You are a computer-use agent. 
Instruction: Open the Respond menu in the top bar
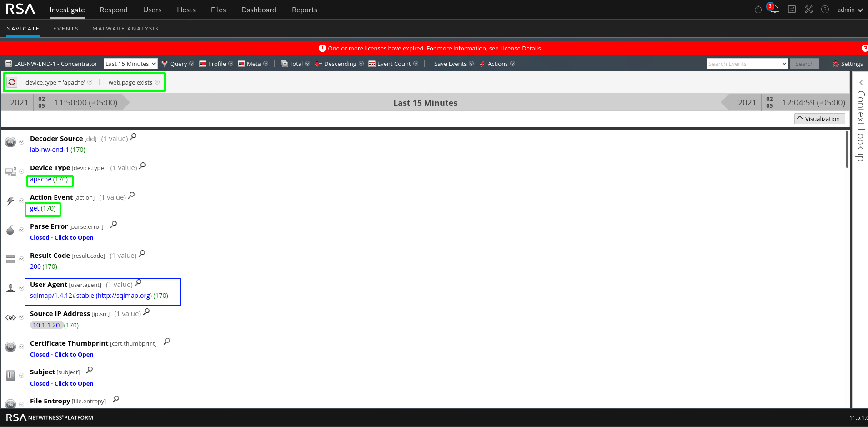(113, 10)
